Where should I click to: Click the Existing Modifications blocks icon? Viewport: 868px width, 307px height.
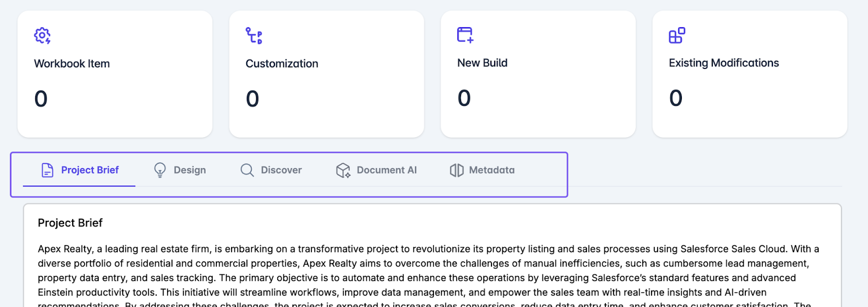point(677,35)
